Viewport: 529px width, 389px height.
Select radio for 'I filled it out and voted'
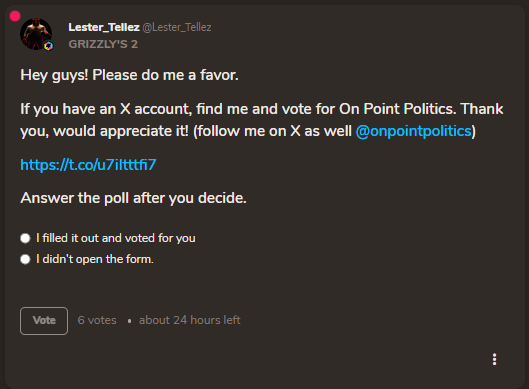(x=25, y=238)
